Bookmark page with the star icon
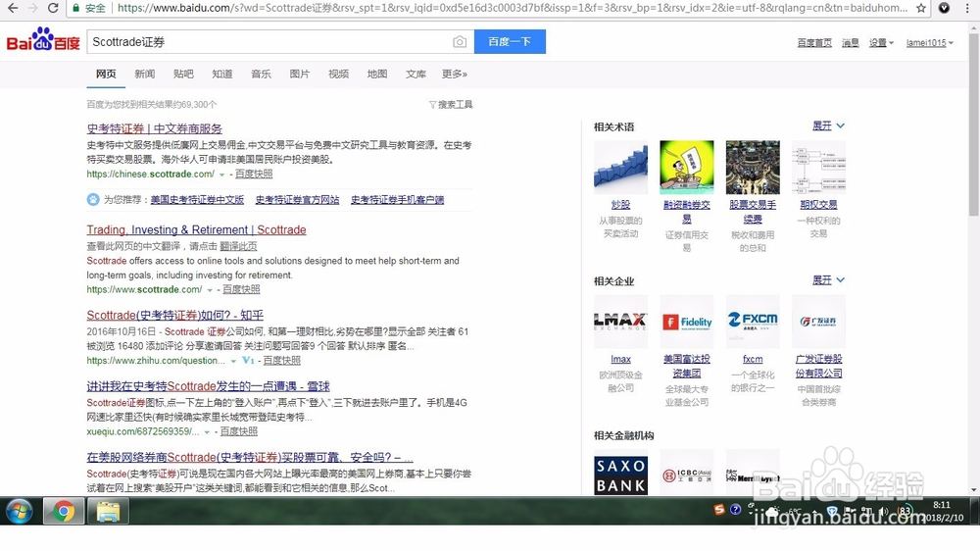980x551 pixels. pos(920,8)
